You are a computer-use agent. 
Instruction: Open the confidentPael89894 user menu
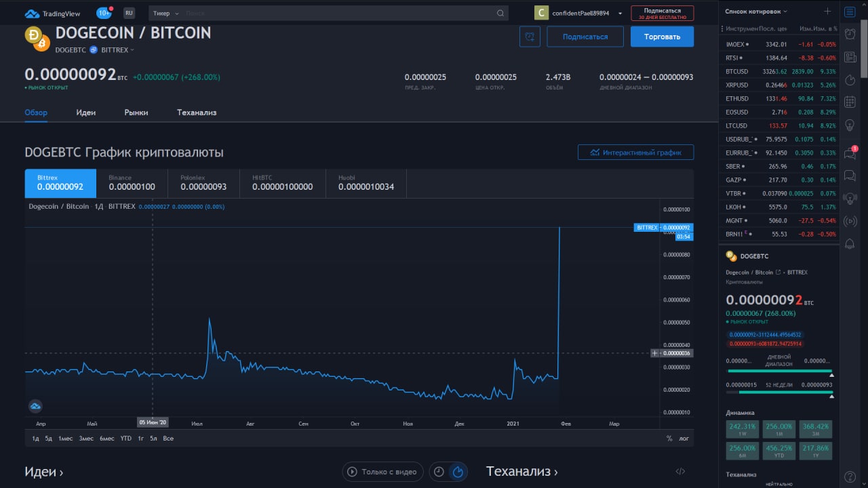pos(587,13)
